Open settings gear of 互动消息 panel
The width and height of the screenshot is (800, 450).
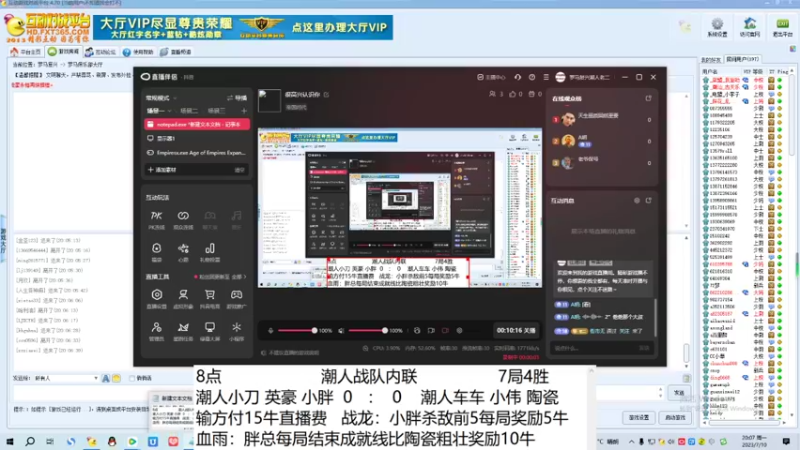637,201
